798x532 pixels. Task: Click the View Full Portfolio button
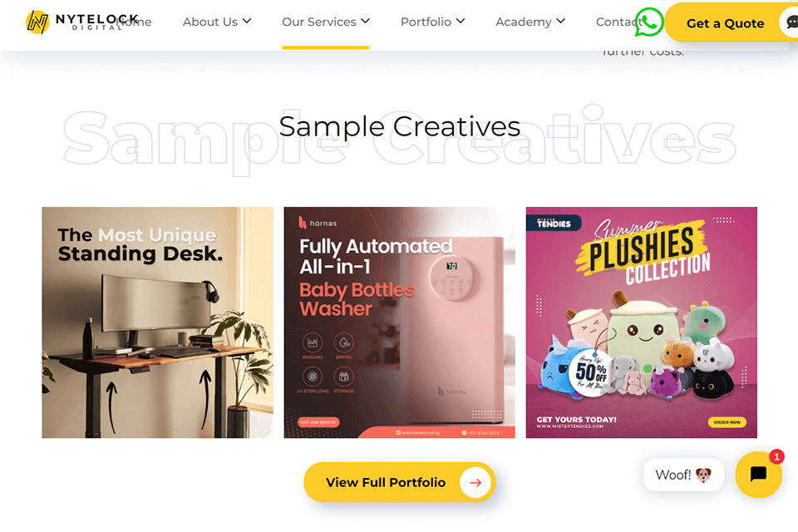click(400, 482)
